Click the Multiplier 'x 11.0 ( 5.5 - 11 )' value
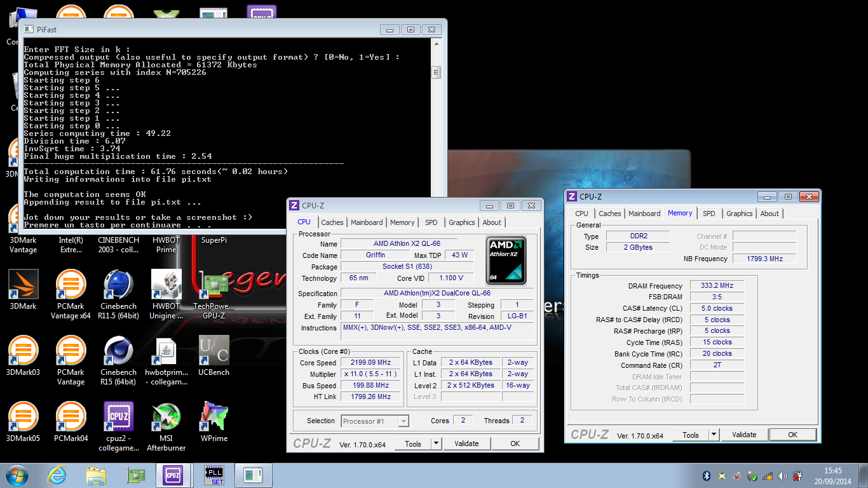868x488 pixels. tap(371, 374)
